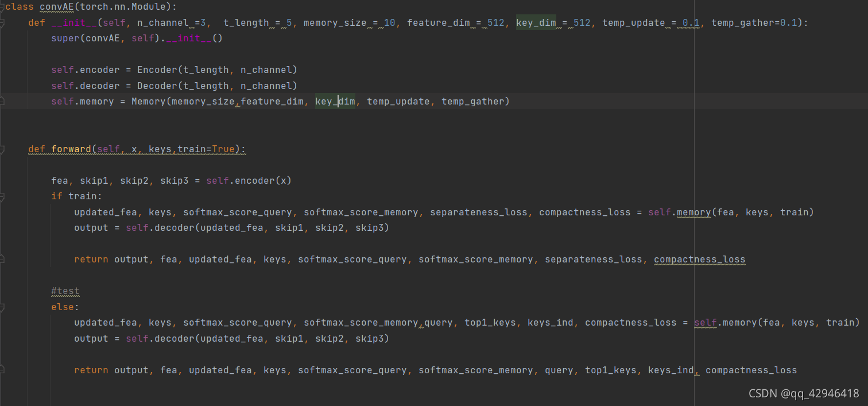
Task: Click Encoder constructor call
Action: click(217, 70)
